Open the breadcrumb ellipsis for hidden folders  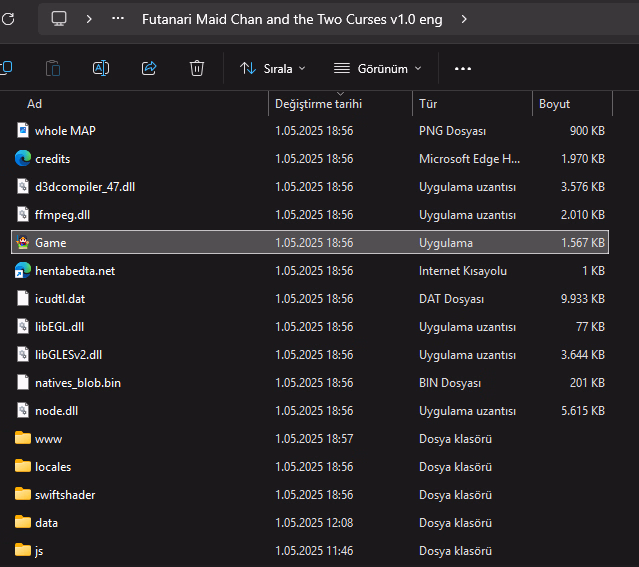tap(118, 18)
